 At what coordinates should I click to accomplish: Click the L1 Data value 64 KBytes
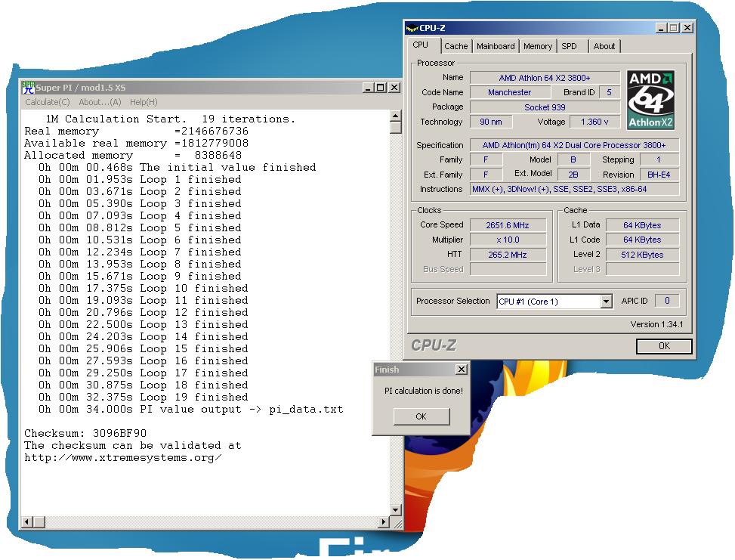[642, 225]
